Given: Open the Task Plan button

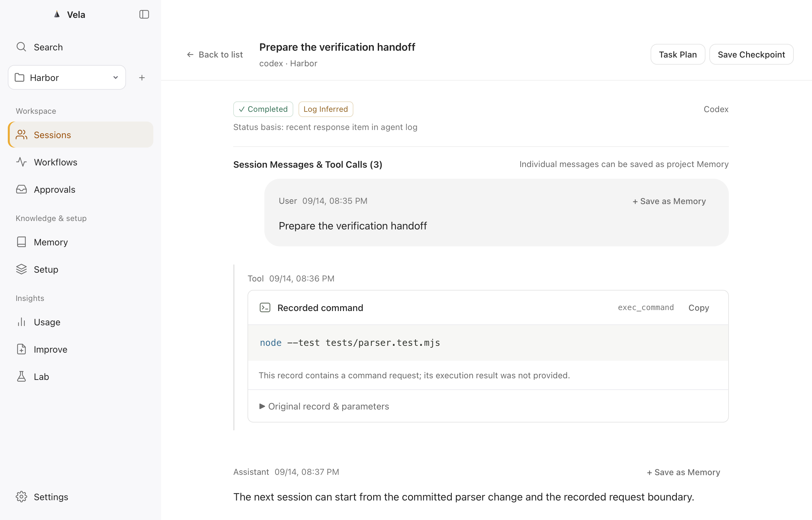Looking at the screenshot, I should click(678, 54).
